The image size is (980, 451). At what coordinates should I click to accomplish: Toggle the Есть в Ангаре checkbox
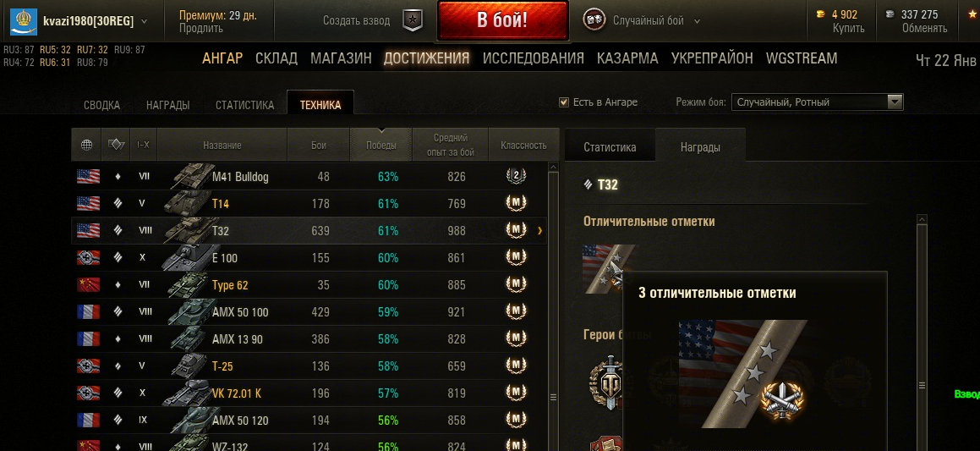pos(564,102)
